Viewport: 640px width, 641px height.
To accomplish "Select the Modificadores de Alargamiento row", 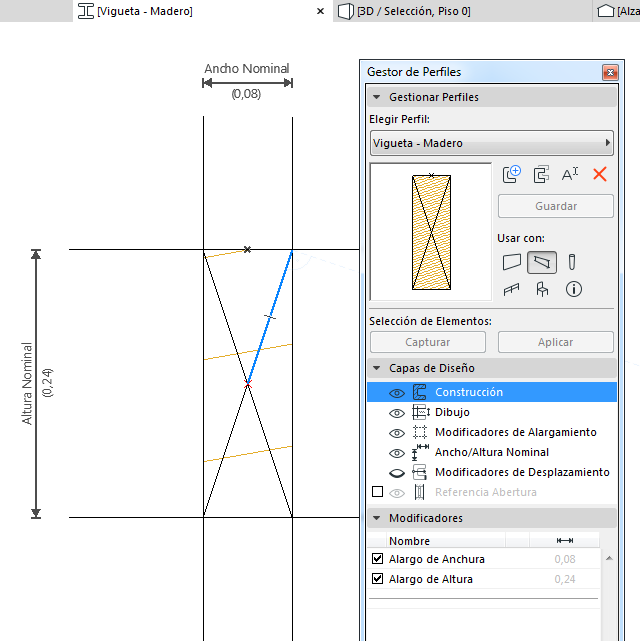I will [x=492, y=432].
